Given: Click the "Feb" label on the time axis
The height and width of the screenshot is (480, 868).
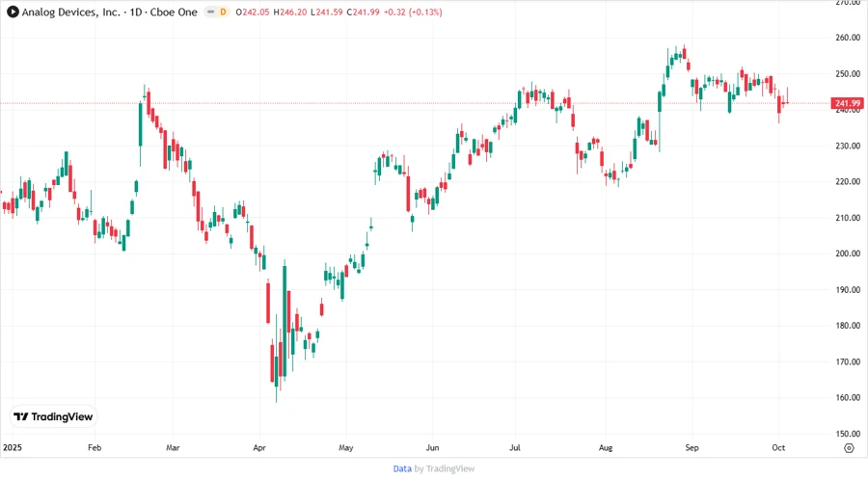Looking at the screenshot, I should pyautogui.click(x=95, y=448).
